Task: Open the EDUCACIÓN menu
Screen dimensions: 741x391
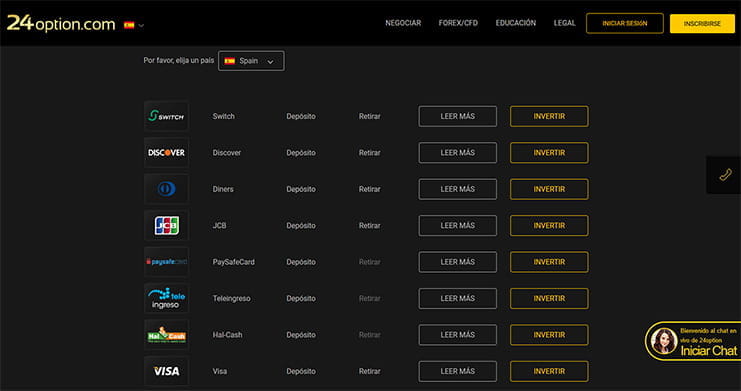Action: pos(516,23)
